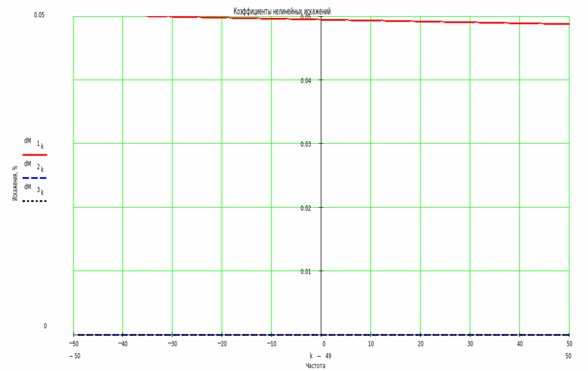
Task: Click the x-axis tick label −20
Action: click(222, 343)
